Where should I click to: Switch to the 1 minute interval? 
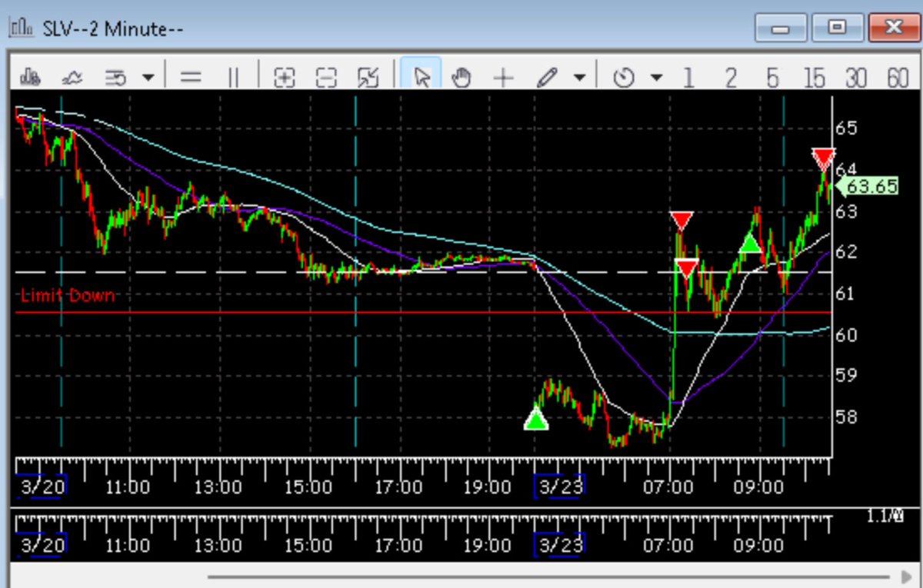688,77
